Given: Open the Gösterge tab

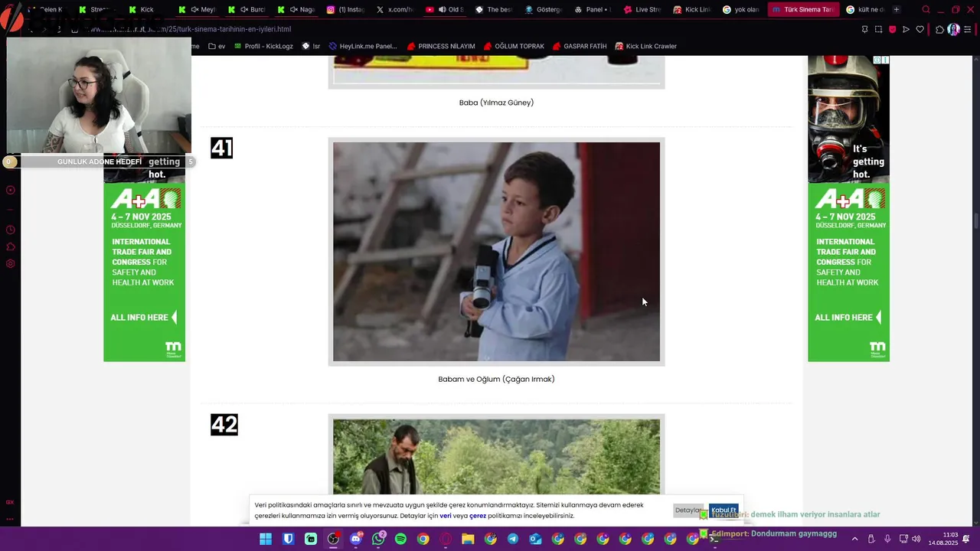Looking at the screenshot, I should point(544,9).
